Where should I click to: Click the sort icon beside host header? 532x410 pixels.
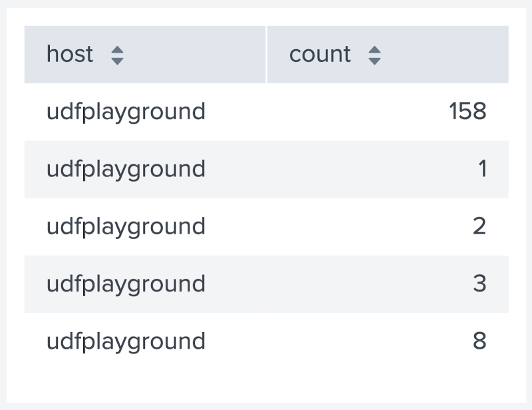(x=118, y=55)
